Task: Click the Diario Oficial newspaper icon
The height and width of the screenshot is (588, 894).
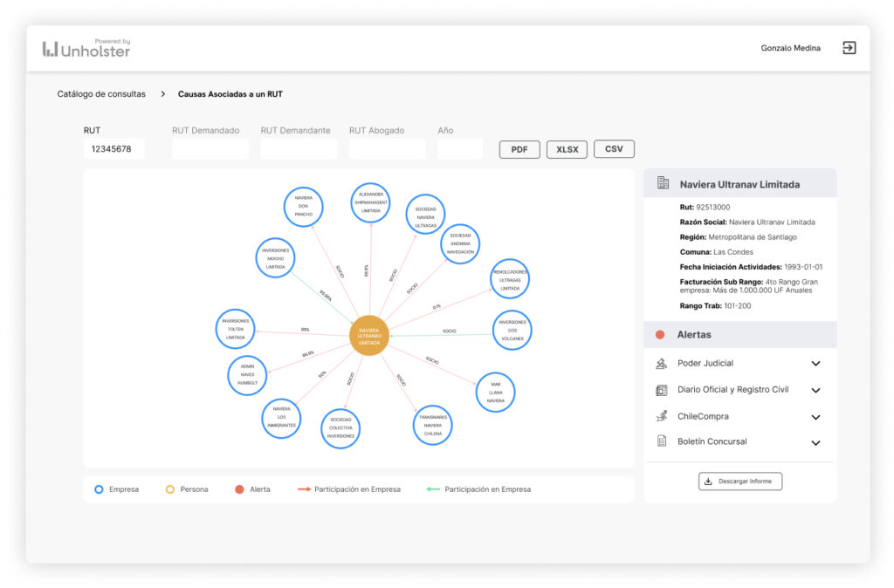Action: pos(661,390)
